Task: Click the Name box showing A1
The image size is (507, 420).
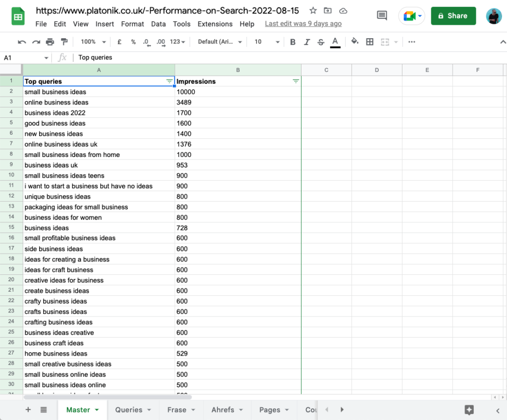Action: pos(25,57)
